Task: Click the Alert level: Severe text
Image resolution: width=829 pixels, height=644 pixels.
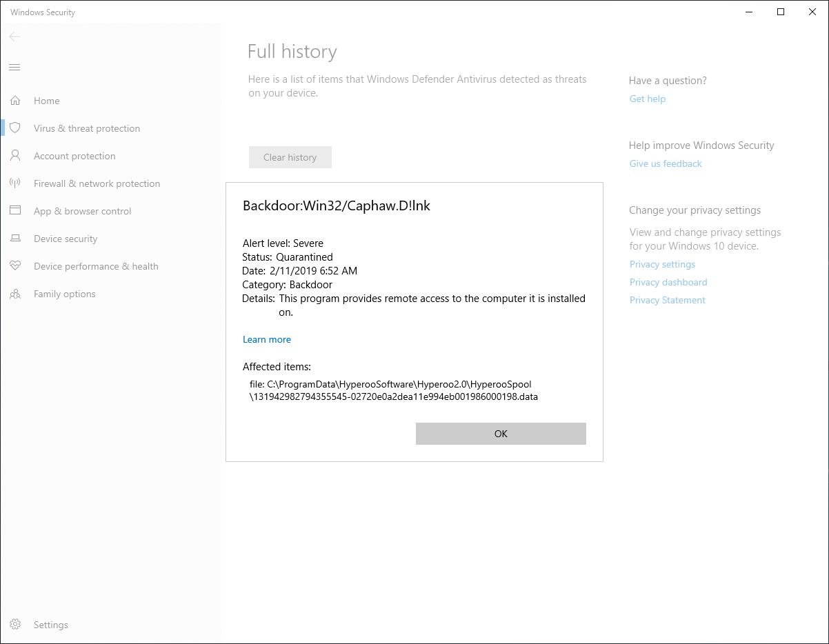Action: click(x=283, y=243)
